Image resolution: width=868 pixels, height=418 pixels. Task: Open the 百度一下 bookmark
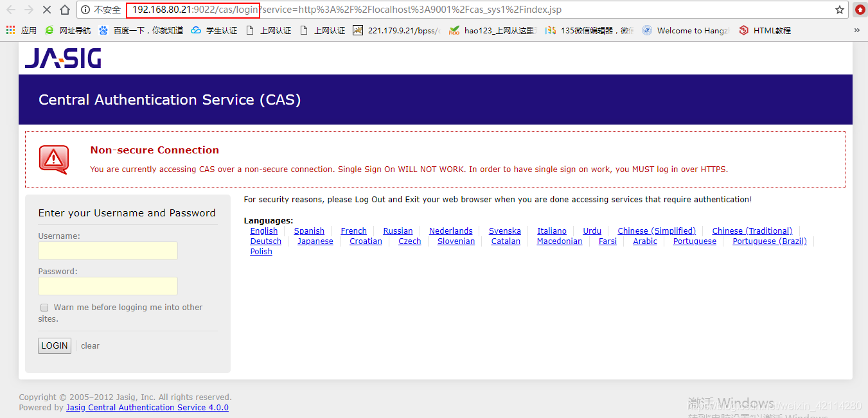tap(141, 30)
